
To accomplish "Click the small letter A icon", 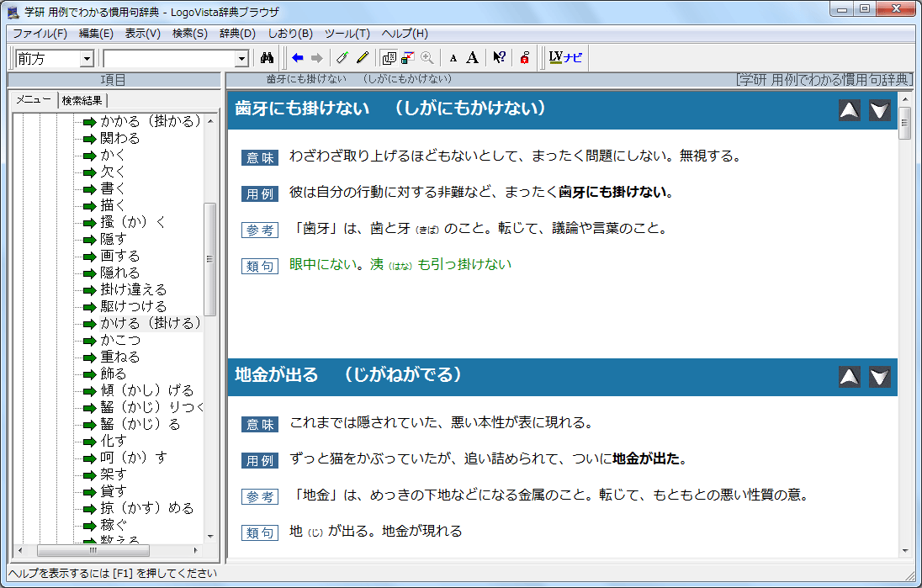I will point(453,59).
